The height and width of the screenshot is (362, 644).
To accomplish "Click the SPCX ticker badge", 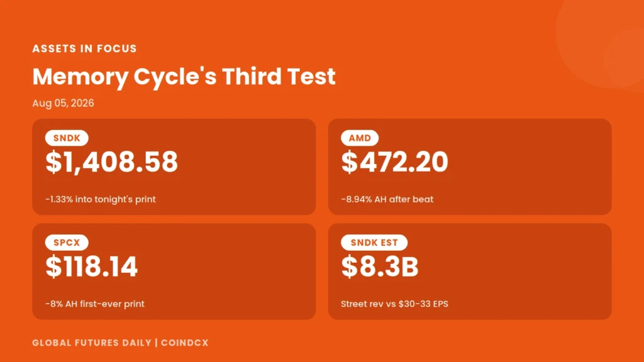I will 67,243.
